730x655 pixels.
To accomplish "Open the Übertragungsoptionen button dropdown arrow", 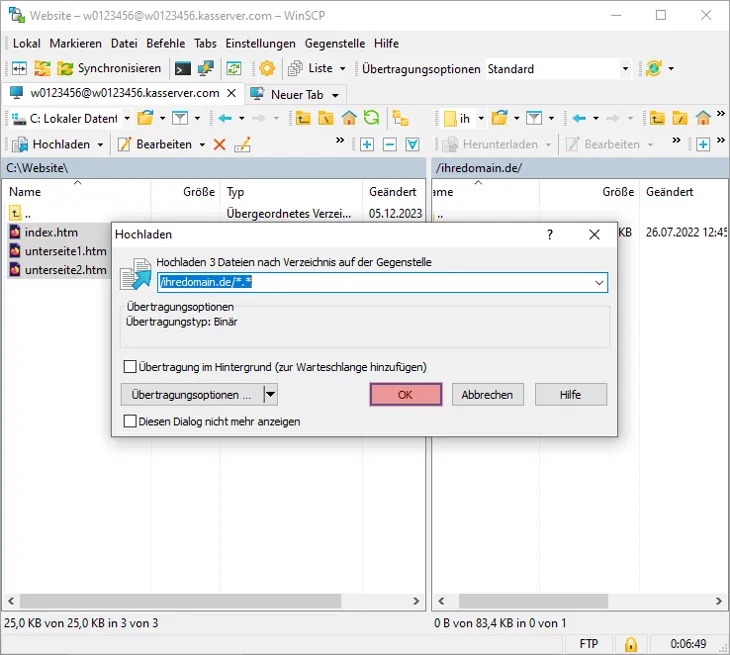I will pyautogui.click(x=270, y=395).
